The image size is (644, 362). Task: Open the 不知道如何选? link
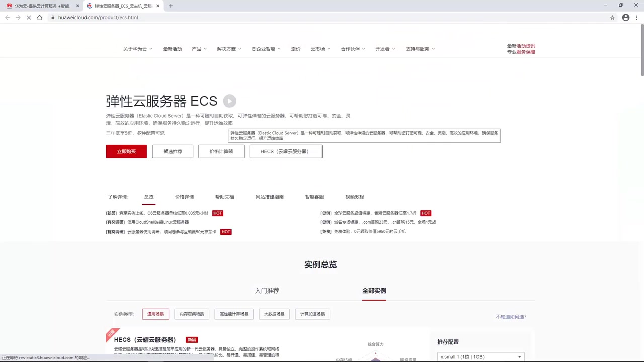[511, 317]
